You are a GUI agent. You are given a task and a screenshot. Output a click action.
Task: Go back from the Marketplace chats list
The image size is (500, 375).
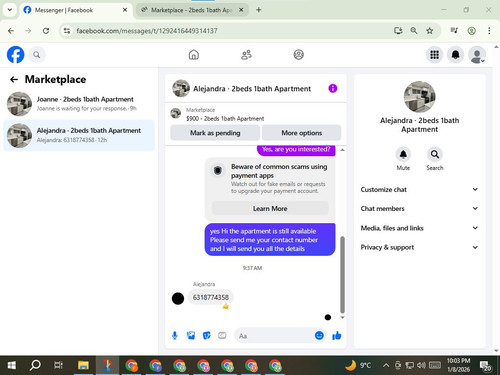pyautogui.click(x=14, y=79)
